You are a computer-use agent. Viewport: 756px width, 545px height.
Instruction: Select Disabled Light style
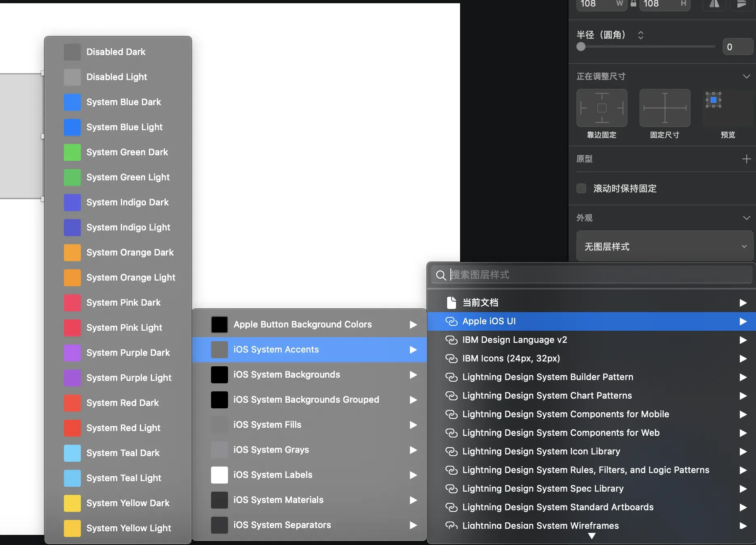point(118,77)
